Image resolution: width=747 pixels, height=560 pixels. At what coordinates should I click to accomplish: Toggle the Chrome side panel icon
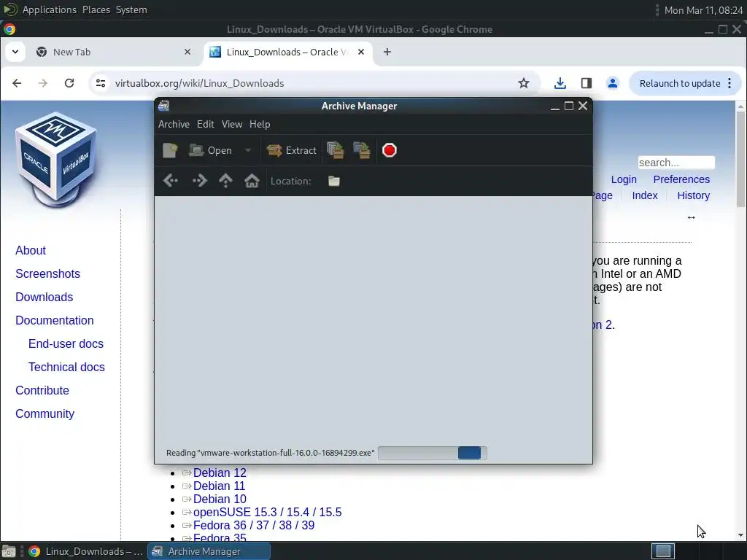(587, 83)
